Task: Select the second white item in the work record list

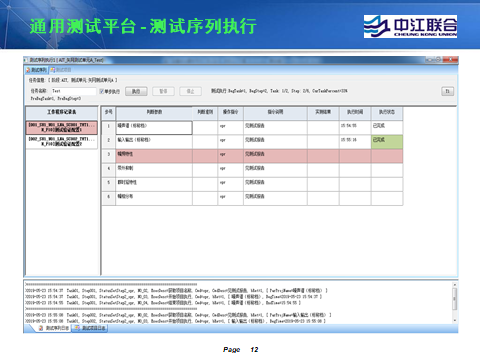Action: [x=62, y=141]
